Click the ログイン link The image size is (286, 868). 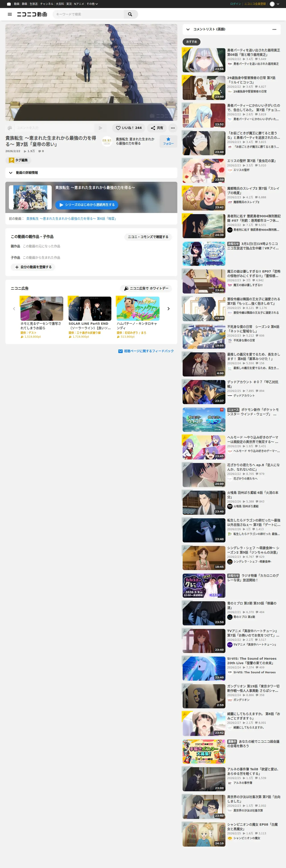pyautogui.click(x=235, y=4)
